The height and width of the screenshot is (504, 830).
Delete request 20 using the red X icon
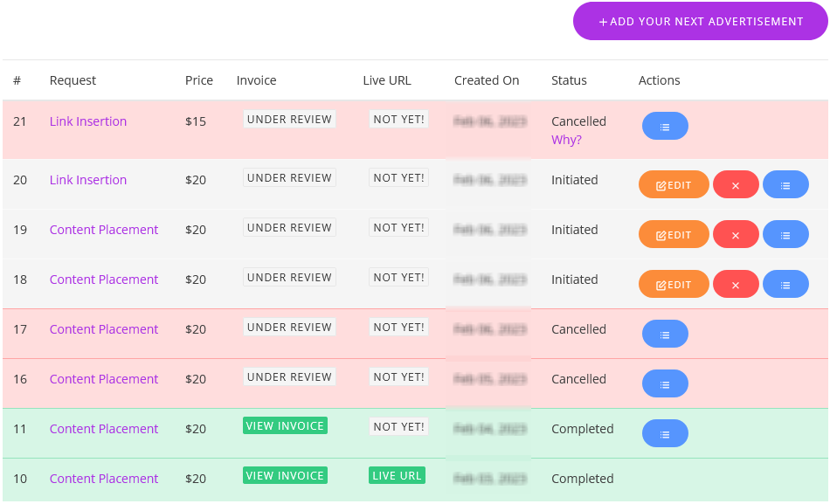pyautogui.click(x=736, y=184)
